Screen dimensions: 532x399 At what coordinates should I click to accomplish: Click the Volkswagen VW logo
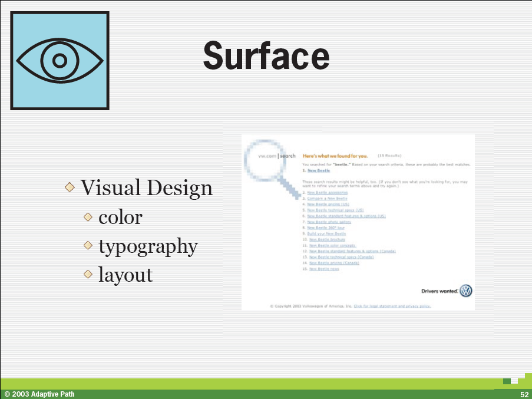coord(466,291)
